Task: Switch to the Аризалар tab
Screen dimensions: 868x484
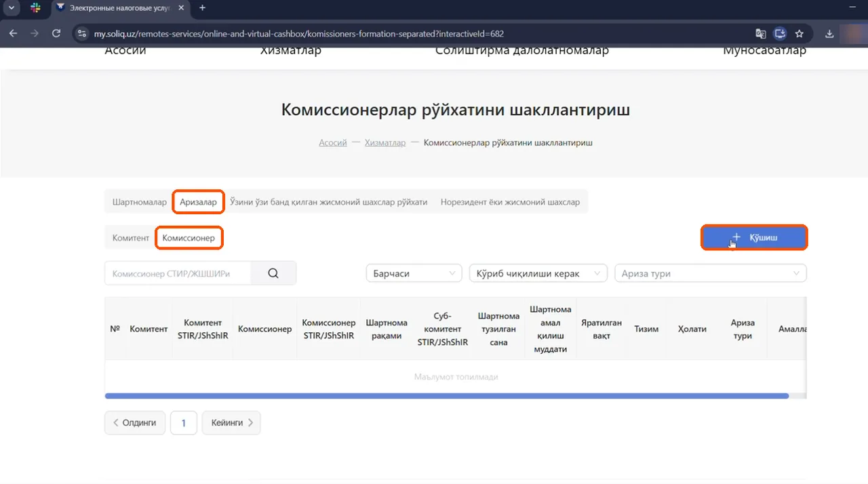Action: click(x=198, y=202)
